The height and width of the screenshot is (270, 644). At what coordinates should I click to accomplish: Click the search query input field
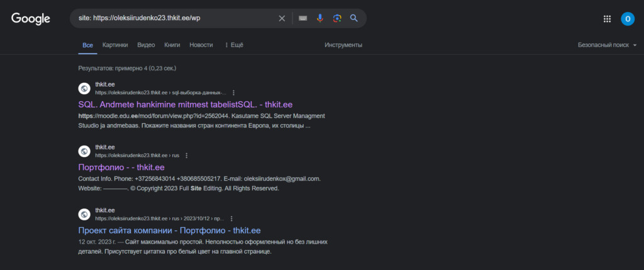175,18
